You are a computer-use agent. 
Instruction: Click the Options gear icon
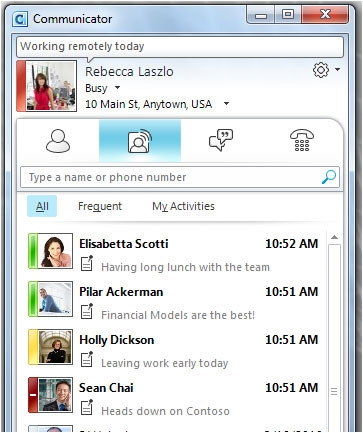point(321,70)
